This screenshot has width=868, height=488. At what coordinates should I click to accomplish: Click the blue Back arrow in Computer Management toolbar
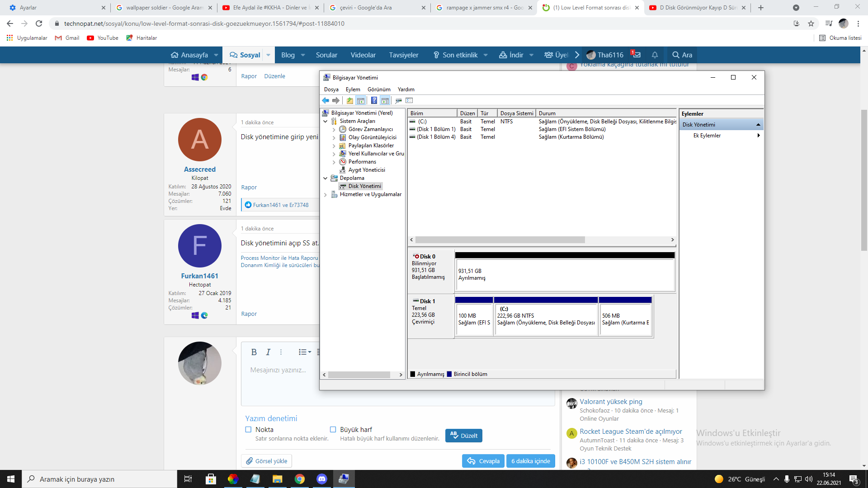(325, 100)
